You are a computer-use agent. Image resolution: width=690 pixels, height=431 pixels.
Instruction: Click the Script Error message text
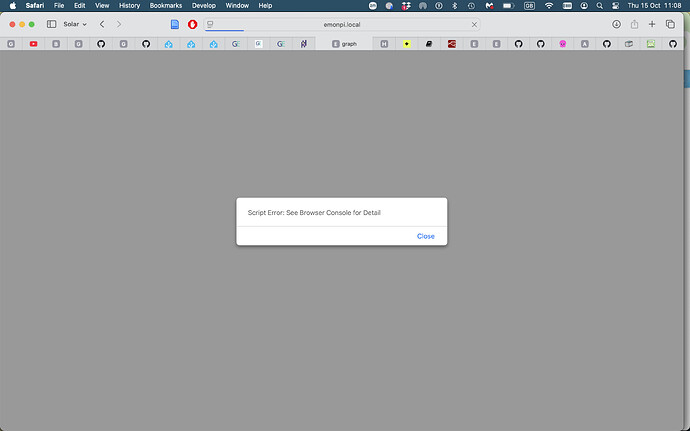[x=314, y=213]
